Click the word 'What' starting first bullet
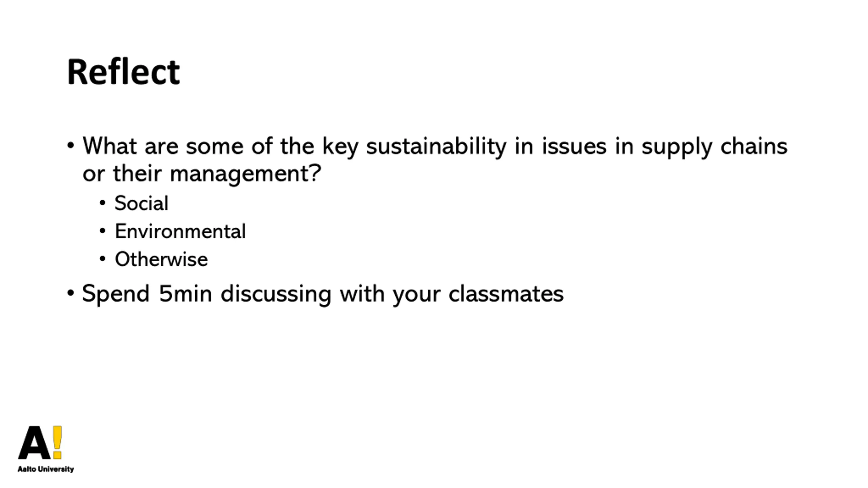 point(110,146)
